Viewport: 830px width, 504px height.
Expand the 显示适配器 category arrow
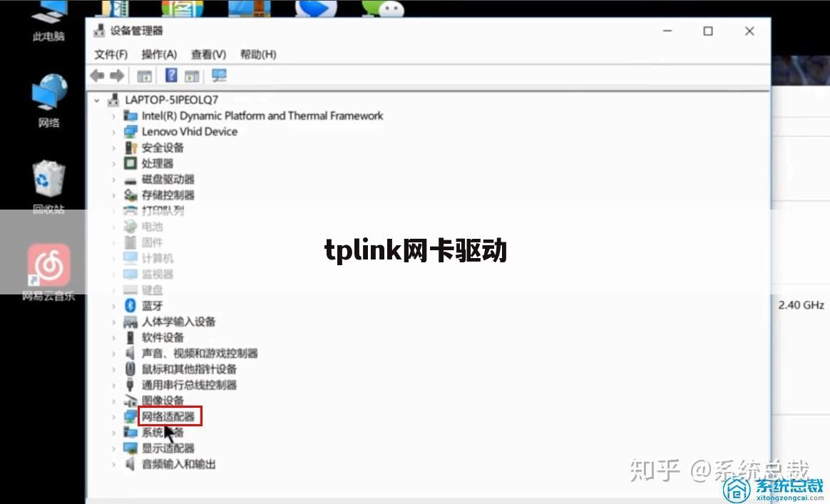coord(113,448)
